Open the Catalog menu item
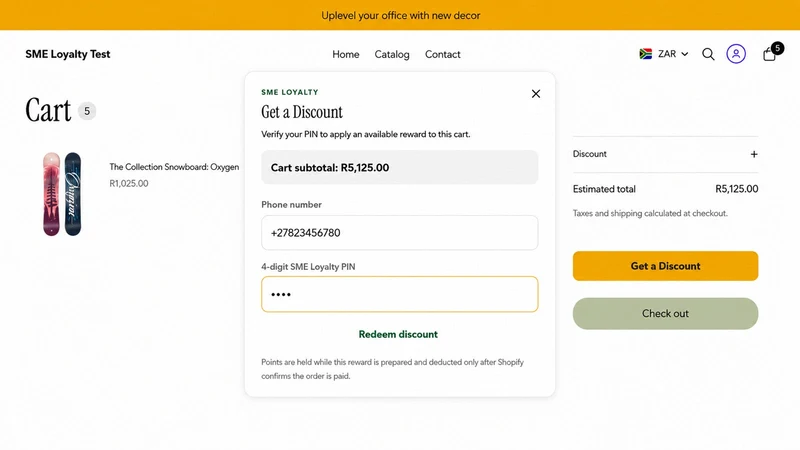This screenshot has width=800, height=450. tap(392, 54)
